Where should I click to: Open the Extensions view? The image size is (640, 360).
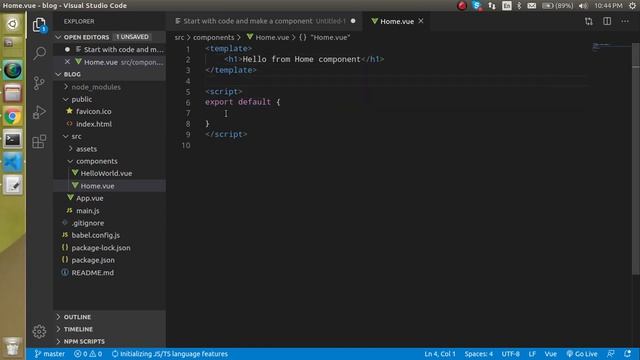tap(39, 141)
